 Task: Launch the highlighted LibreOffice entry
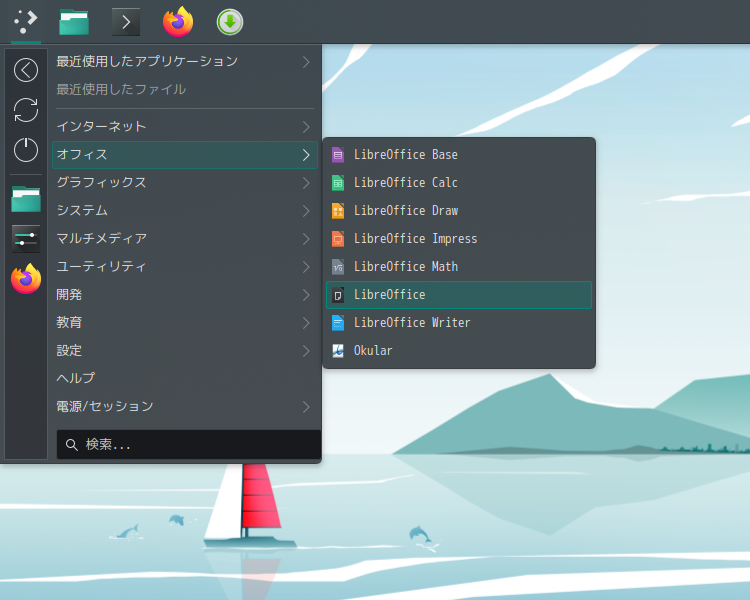(x=459, y=295)
